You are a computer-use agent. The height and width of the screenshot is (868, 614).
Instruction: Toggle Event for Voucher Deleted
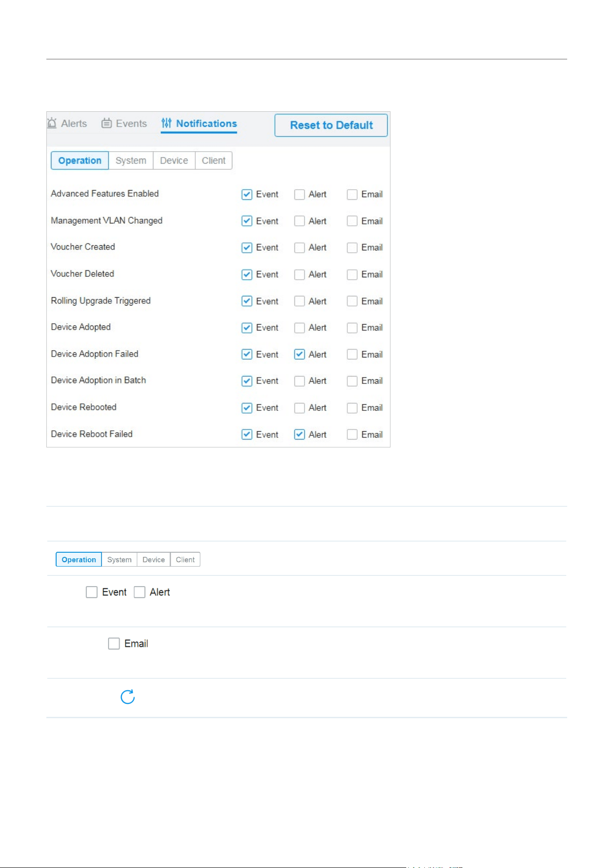coord(247,274)
